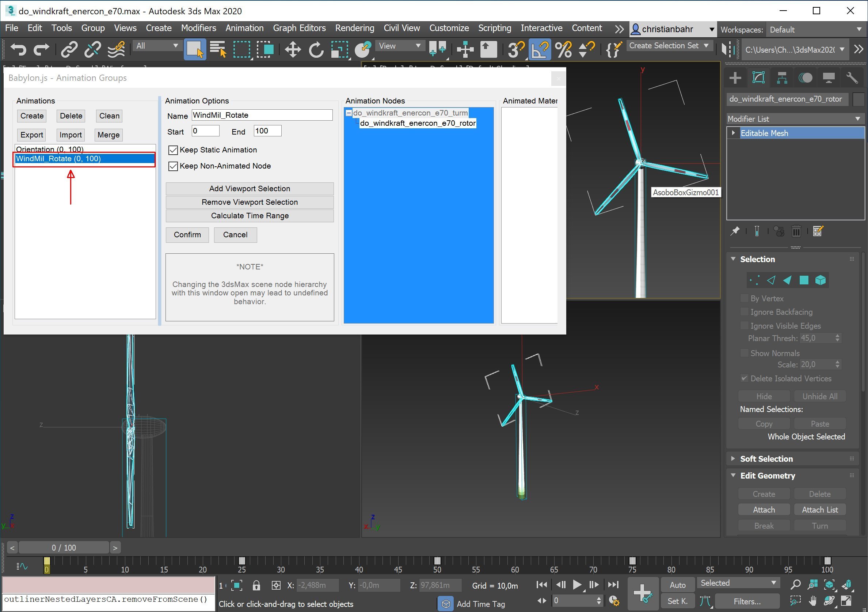The width and height of the screenshot is (868, 612).
Task: Click the Attach List button
Action: (820, 510)
